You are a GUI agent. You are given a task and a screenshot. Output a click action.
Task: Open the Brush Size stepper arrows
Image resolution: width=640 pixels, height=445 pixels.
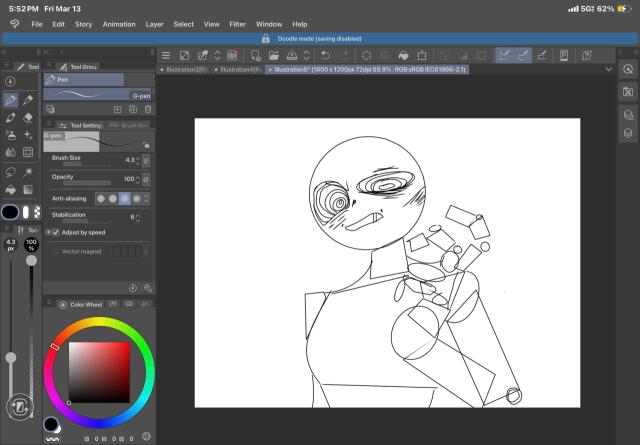coord(137,160)
